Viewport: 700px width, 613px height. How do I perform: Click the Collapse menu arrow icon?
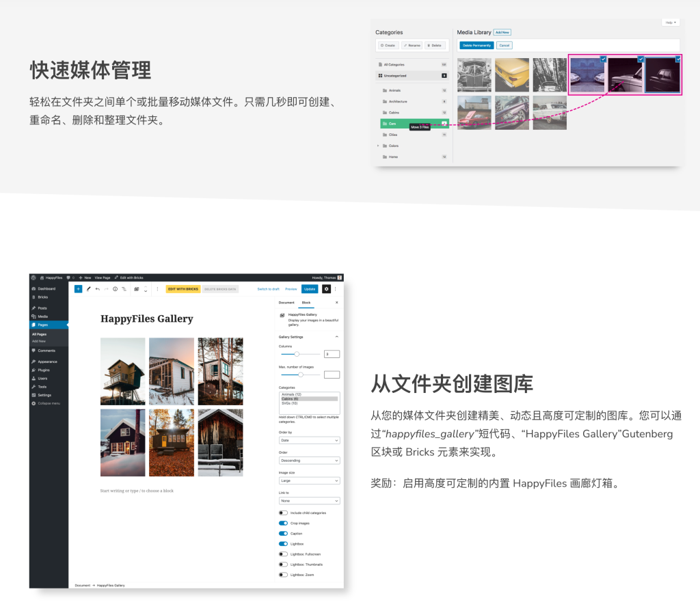tap(33, 403)
